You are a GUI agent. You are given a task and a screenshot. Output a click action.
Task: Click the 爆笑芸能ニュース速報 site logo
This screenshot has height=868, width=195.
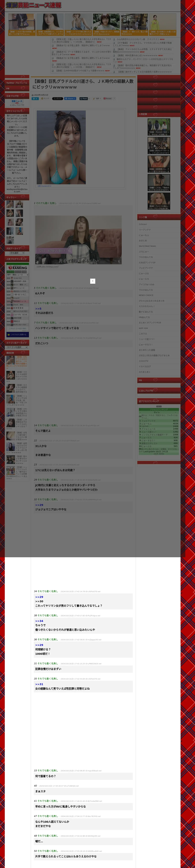(x=34, y=5)
